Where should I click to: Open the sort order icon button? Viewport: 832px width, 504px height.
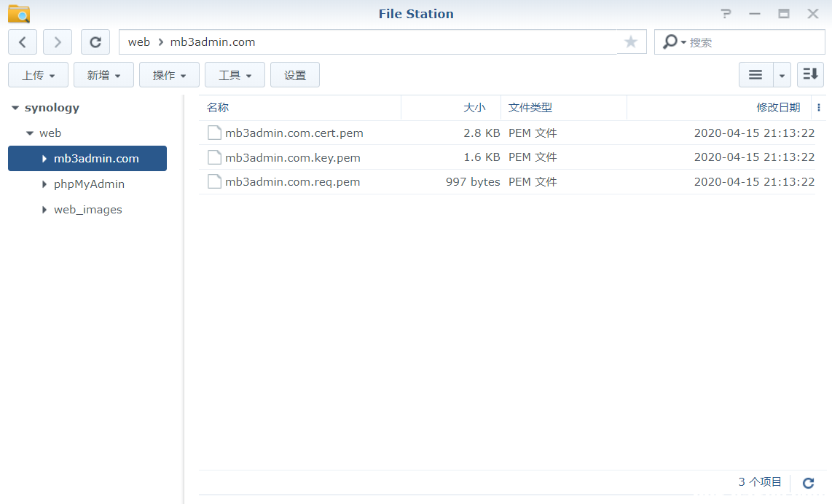(x=810, y=75)
